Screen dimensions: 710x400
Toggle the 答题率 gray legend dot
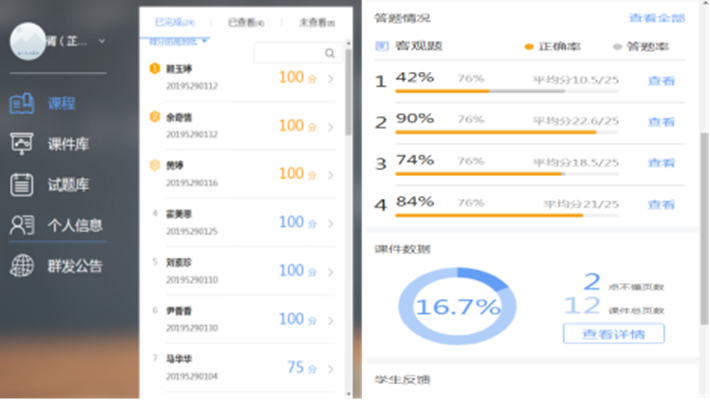pyautogui.click(x=617, y=47)
